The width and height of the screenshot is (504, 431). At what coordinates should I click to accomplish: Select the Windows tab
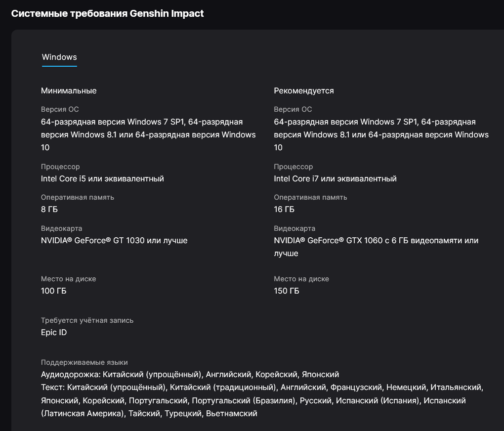59,57
